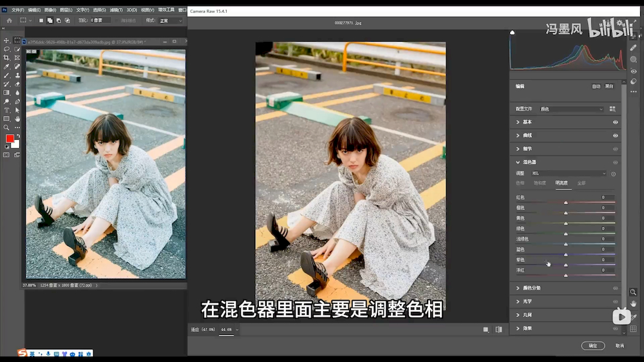Click the 蓝色 luminance slider handle
This screenshot has height=362, width=644.
(x=565, y=254)
